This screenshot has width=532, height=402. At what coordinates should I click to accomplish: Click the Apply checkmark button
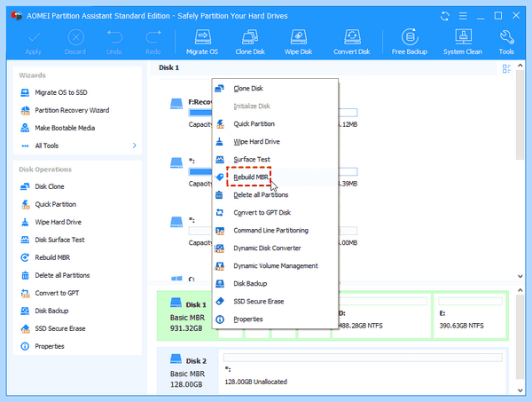point(34,42)
